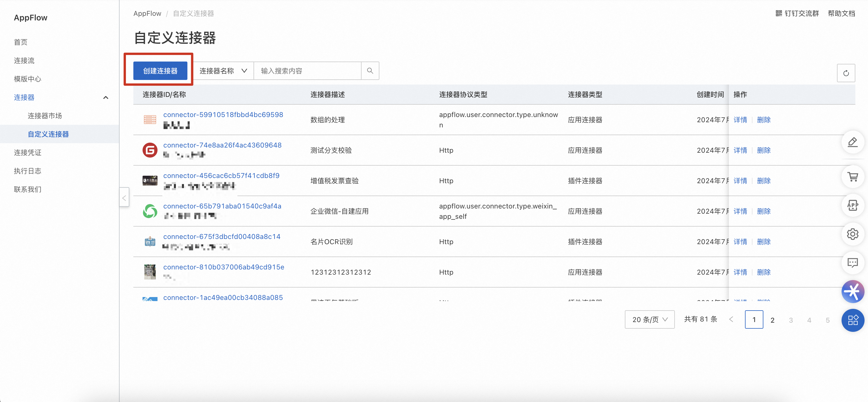Jump to page 3
The width and height of the screenshot is (868, 402).
click(790, 320)
